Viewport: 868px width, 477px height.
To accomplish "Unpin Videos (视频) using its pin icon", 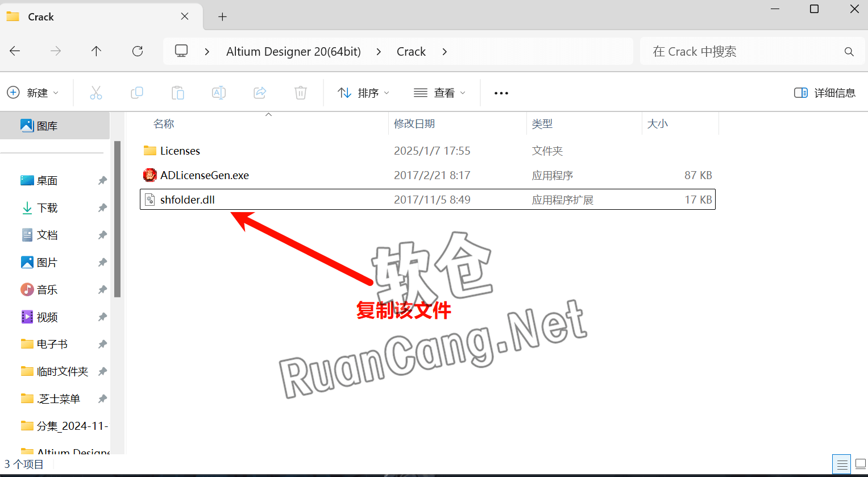I will click(x=102, y=317).
